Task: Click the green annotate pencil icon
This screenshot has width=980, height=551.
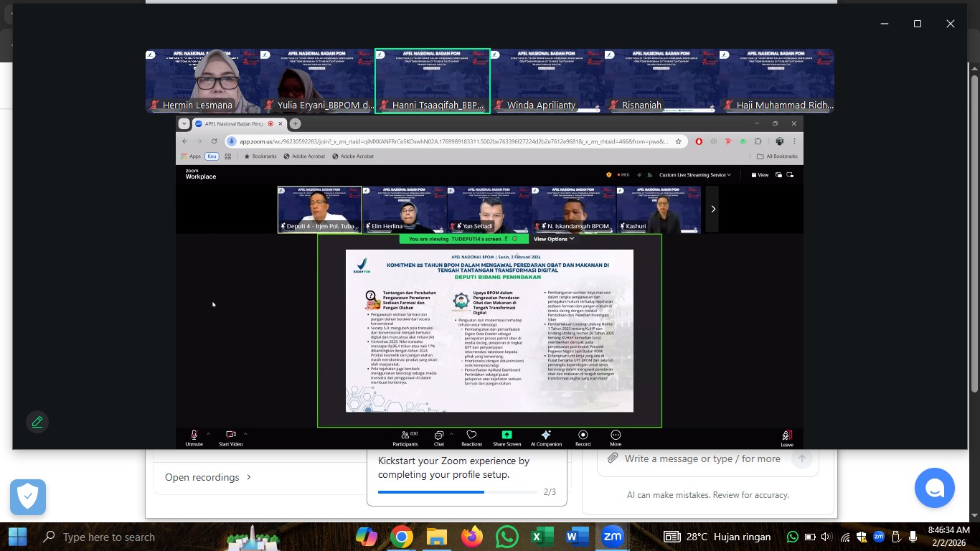Action: click(37, 422)
